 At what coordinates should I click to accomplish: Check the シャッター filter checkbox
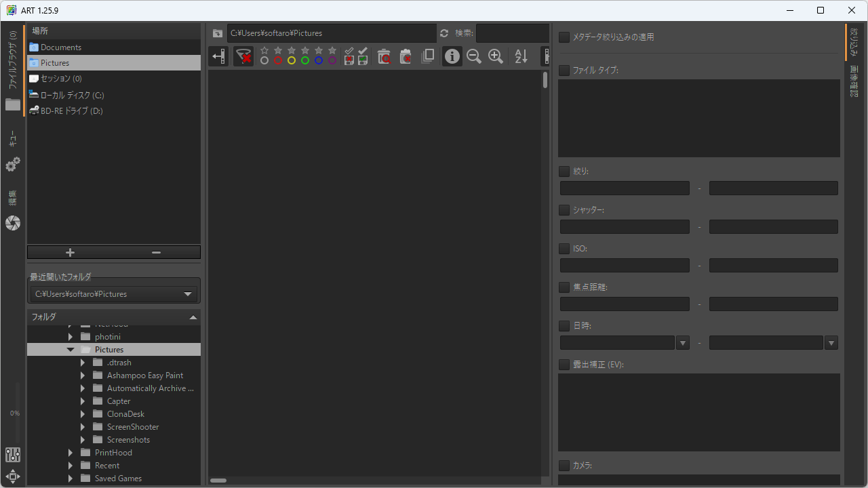point(564,210)
